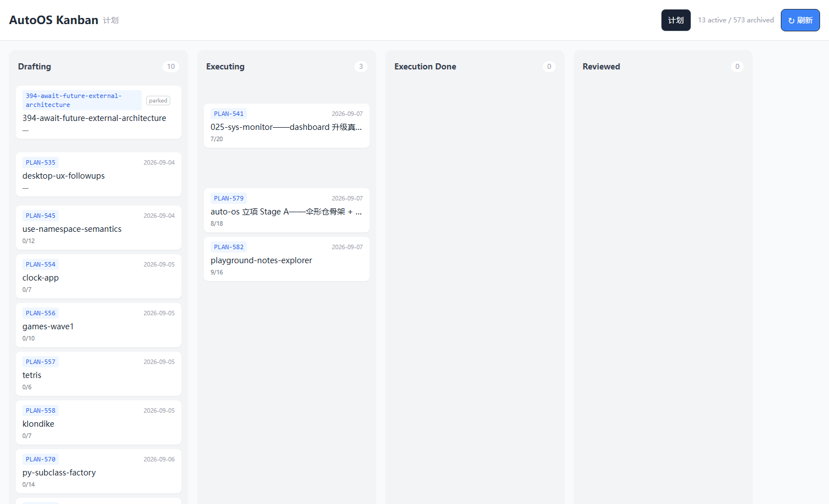Click the 0/14 progress on py-subclass-factory

point(29,484)
